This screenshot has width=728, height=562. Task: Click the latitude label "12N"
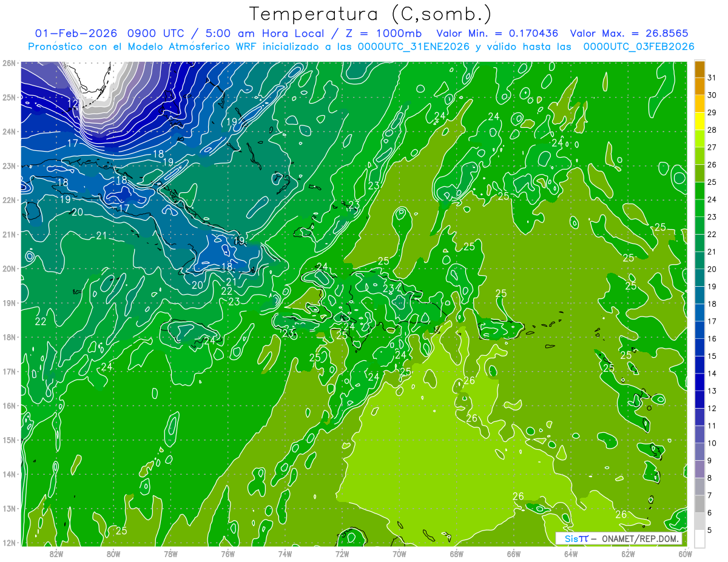9,543
